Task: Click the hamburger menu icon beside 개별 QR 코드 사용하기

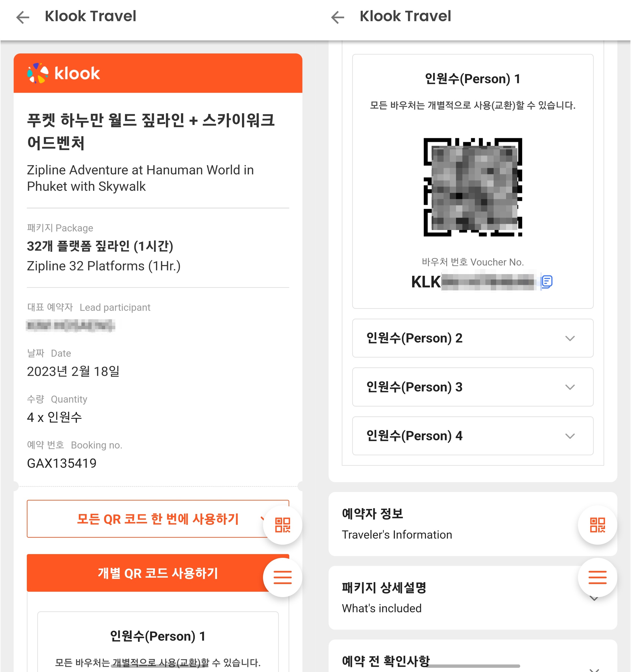Action: (283, 578)
